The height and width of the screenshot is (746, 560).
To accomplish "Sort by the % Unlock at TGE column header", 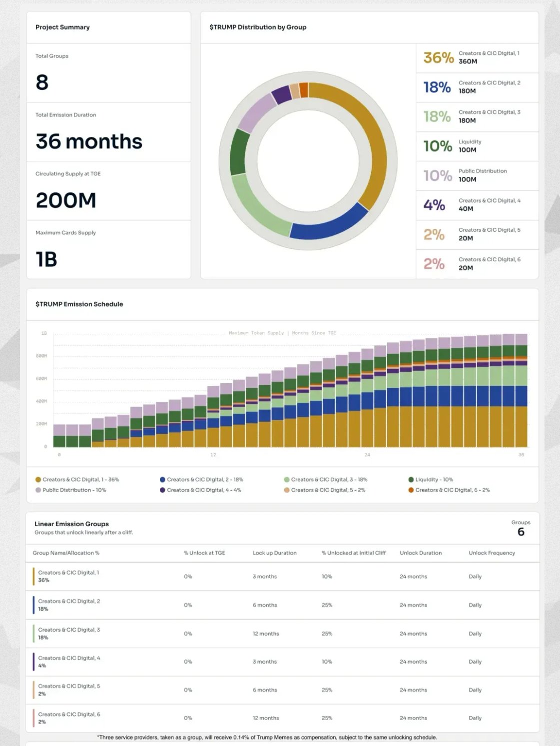I will point(204,553).
